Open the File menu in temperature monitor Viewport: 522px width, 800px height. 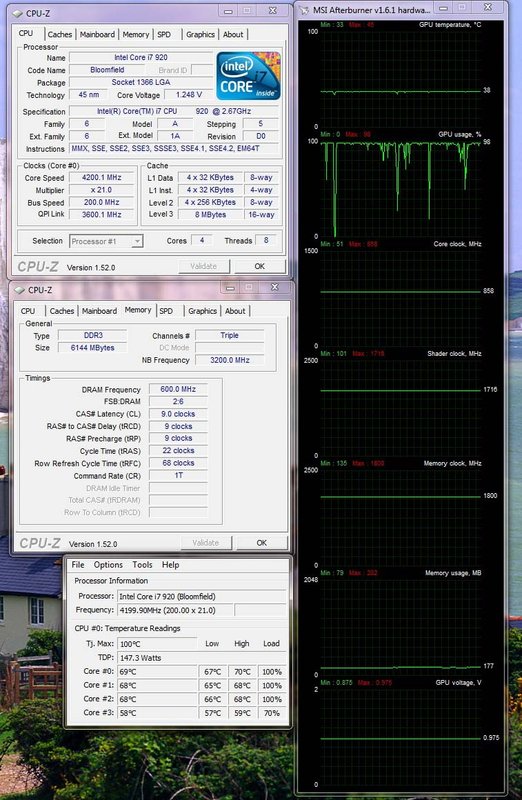click(x=78, y=565)
